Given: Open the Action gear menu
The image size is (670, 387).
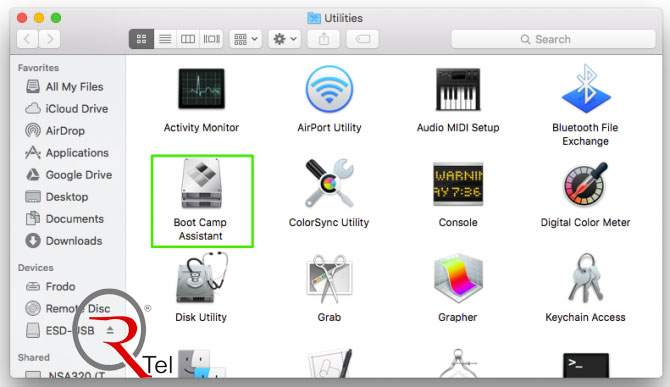Looking at the screenshot, I should point(285,39).
